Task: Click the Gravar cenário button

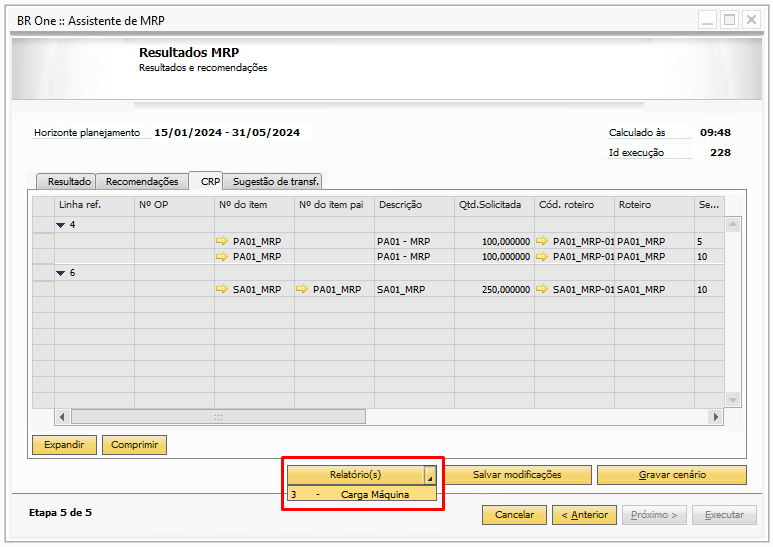Action: 672,475
